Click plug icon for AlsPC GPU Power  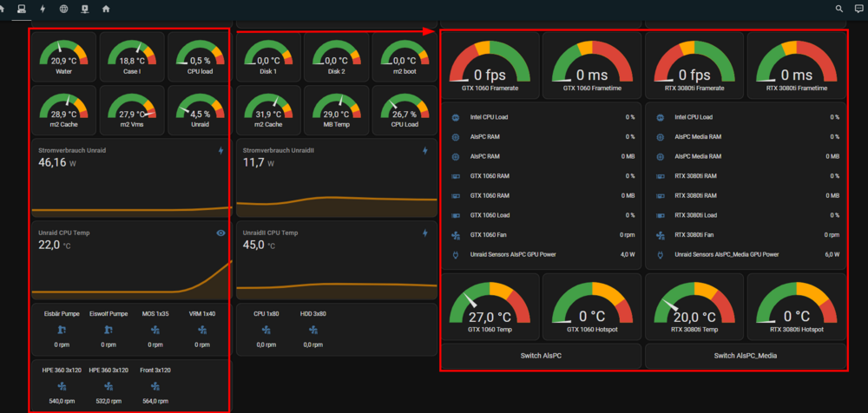click(456, 255)
